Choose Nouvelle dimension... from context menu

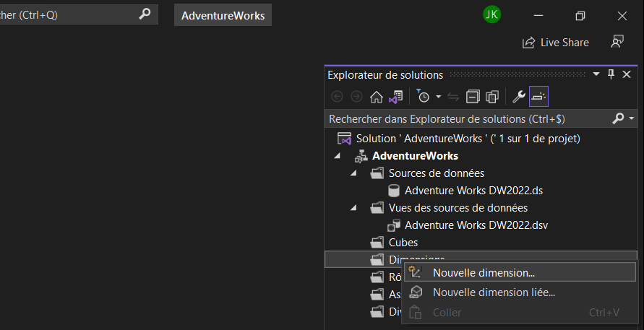pos(520,272)
